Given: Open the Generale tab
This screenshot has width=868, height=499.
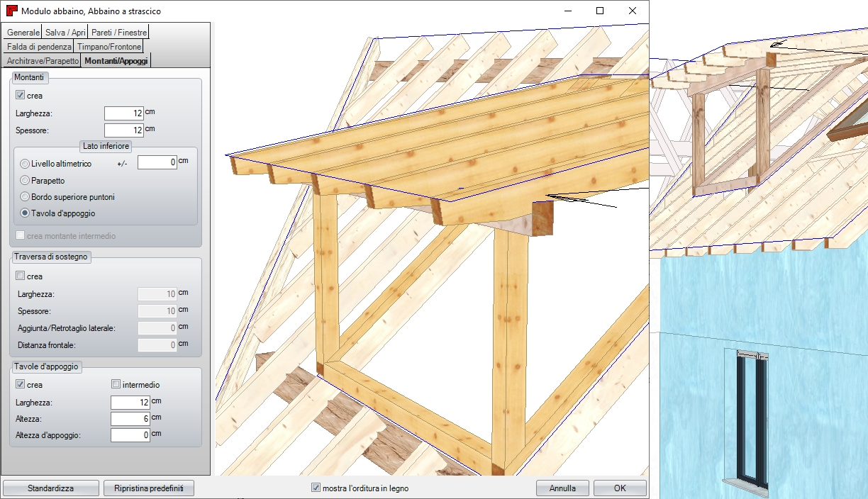Looking at the screenshot, I should [x=23, y=33].
